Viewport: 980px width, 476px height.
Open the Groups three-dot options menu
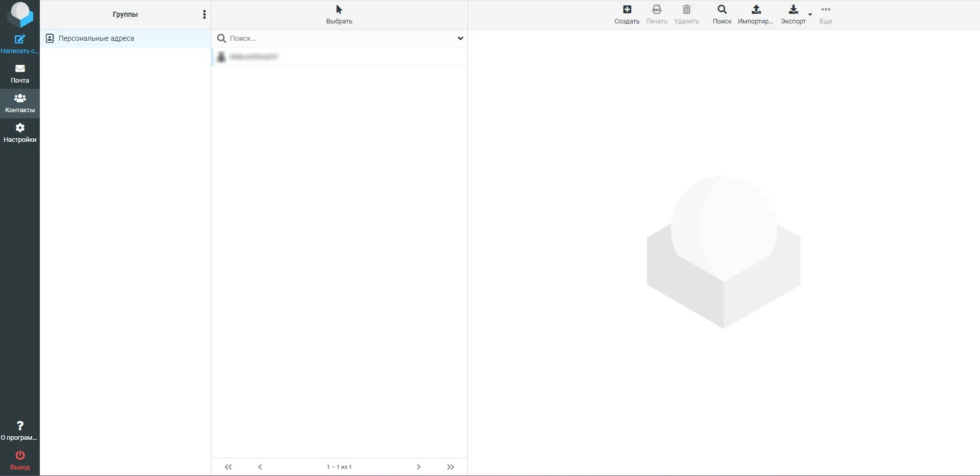click(204, 15)
